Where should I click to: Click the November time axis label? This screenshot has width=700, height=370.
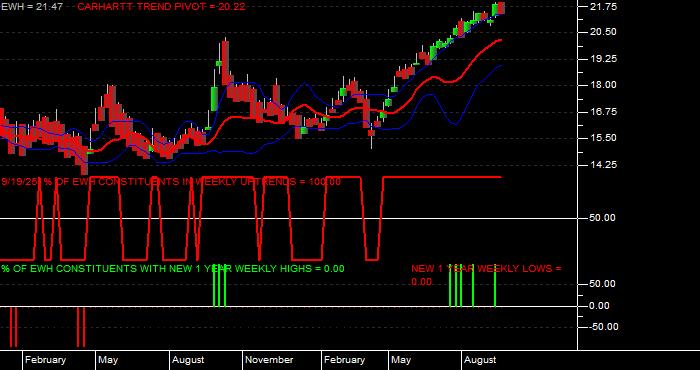(x=269, y=360)
